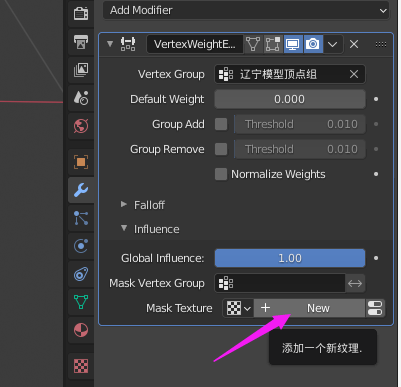Toggle modifier display in viewport
The image size is (401, 387).
[293, 44]
